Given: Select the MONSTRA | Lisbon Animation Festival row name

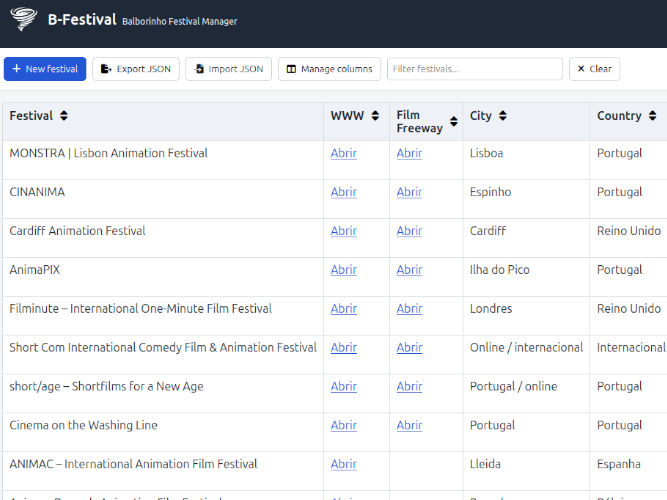Looking at the screenshot, I should (x=108, y=153).
